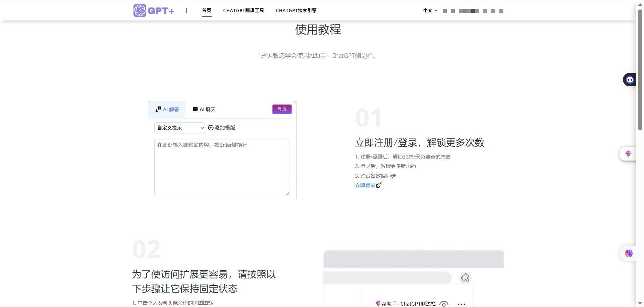Switch to the AI 聊天 tab
Screen dimensions: 644x307
point(204,109)
